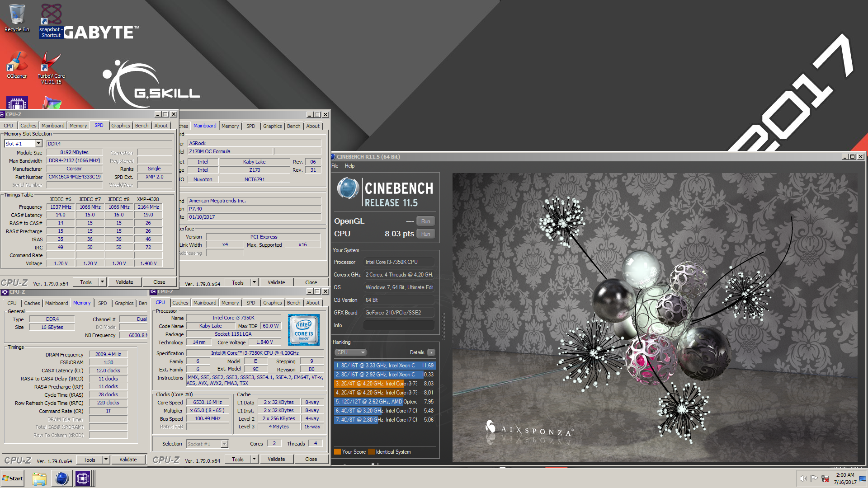Viewport: 868px width, 488px height.
Task: Click the Part Number CMK16GX4M2E4333C19 field
Action: [75, 177]
